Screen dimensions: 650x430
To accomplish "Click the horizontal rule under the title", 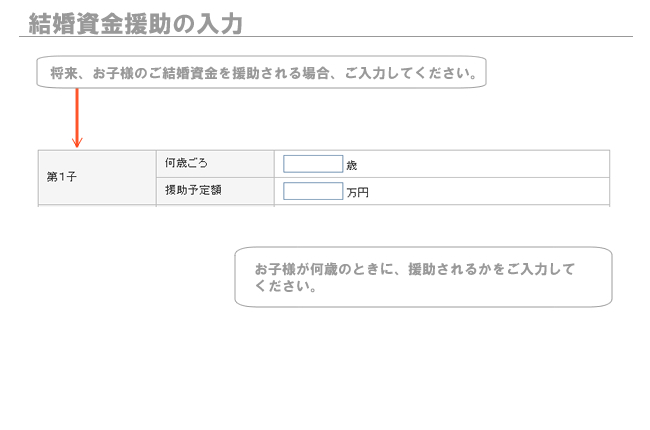I will point(326,36).
